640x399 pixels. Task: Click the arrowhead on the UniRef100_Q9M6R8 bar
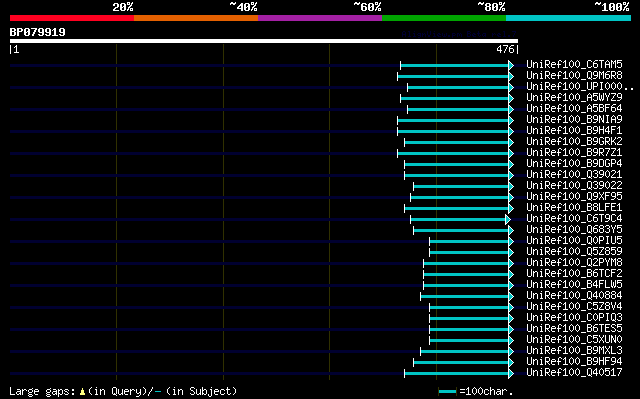click(x=511, y=76)
